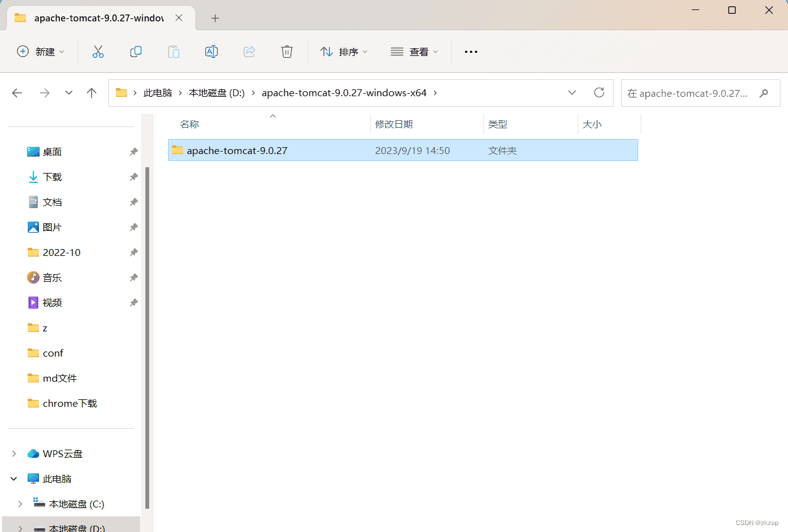Open 文档 in the sidebar
The image size is (788, 532).
(52, 202)
